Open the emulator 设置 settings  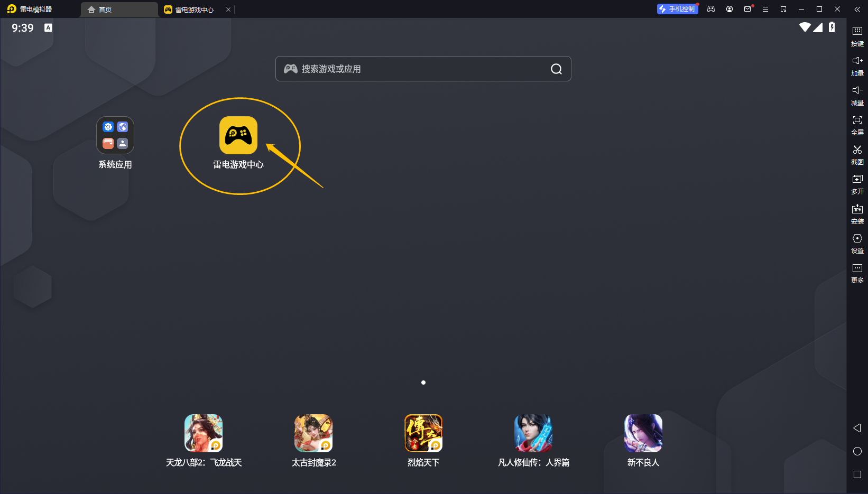point(857,243)
